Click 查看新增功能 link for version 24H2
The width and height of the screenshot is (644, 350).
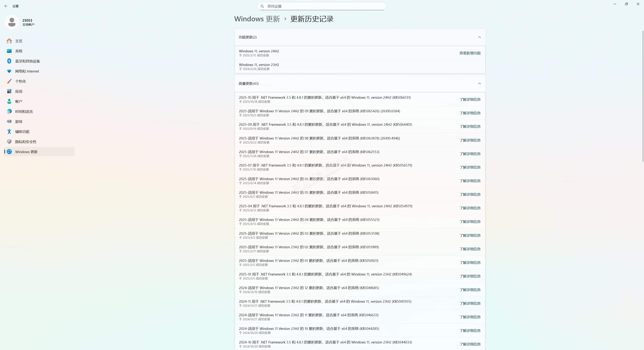click(470, 53)
